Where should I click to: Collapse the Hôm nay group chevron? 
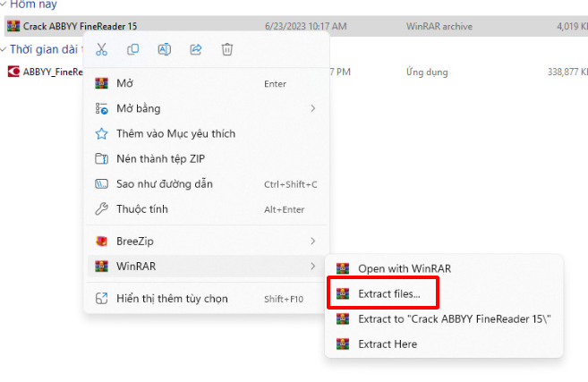click(4, 4)
